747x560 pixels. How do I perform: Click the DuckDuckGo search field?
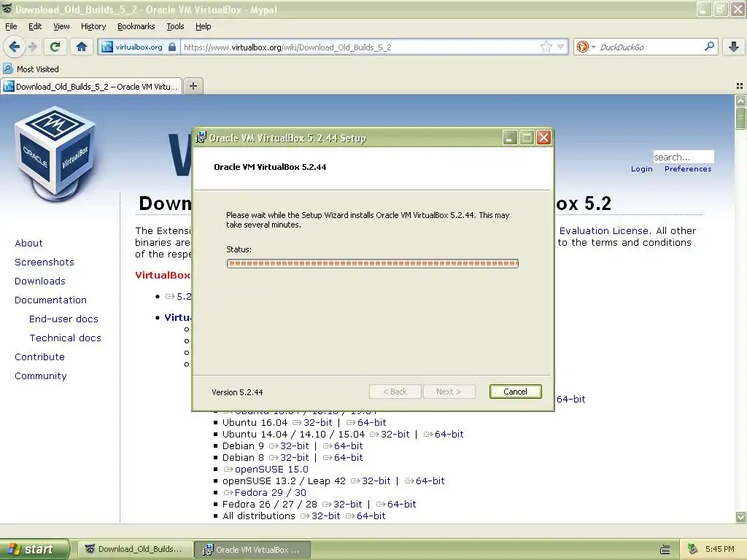[649, 47]
